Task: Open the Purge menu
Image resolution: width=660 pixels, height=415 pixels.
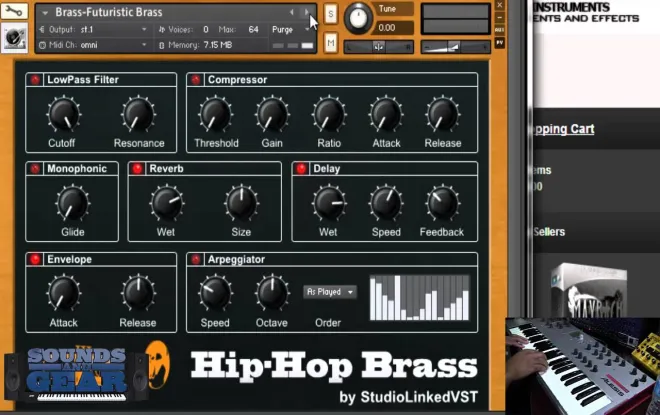Action: [290, 29]
